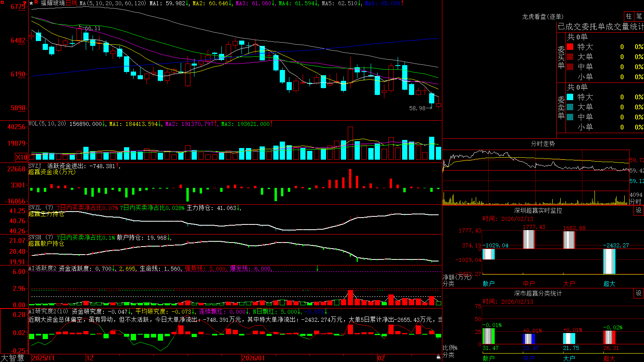Click the lock icon at bottom of timeline
The width and height of the screenshot is (644, 362).
coord(438,357)
